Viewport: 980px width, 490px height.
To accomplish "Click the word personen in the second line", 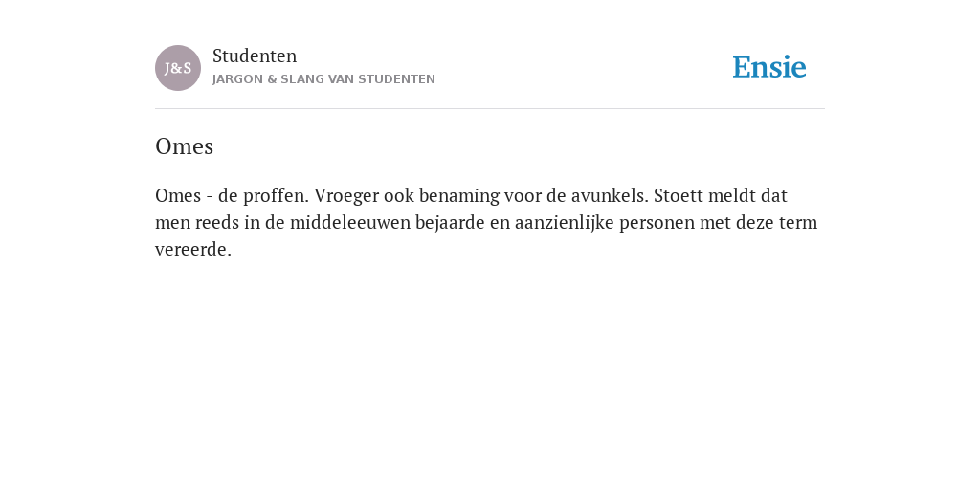I will coord(657,224).
